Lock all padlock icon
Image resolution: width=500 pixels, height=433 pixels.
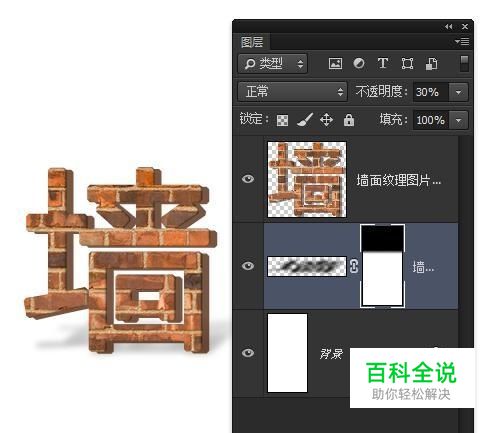click(349, 120)
